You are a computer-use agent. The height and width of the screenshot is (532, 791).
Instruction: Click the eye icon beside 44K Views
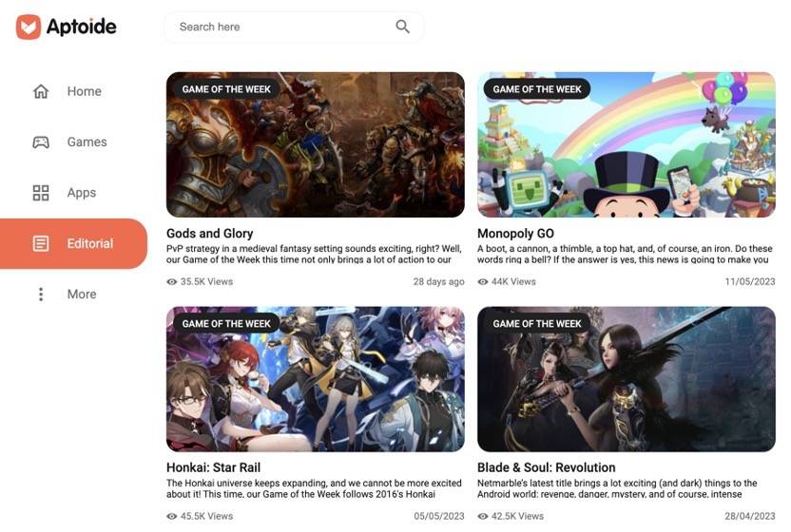pyautogui.click(x=483, y=282)
